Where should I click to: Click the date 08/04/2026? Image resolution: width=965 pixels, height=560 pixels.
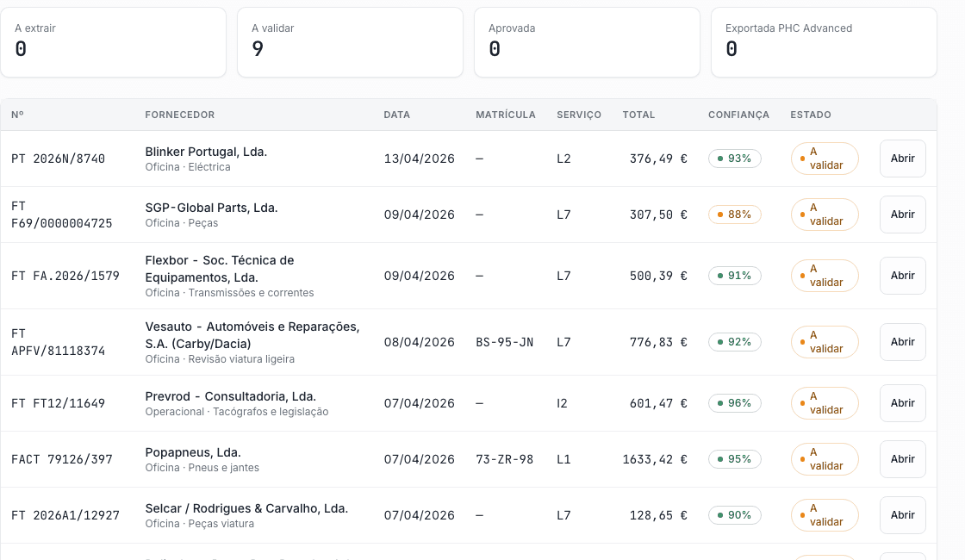pyautogui.click(x=419, y=342)
